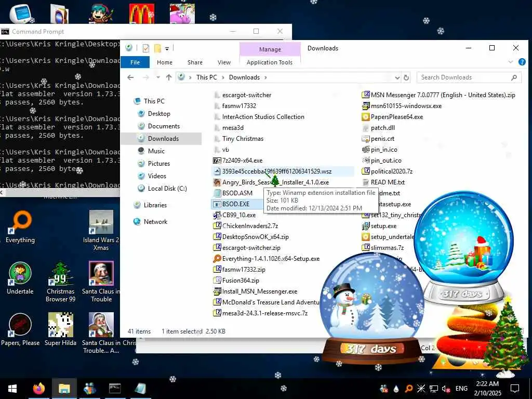Select the 7z2409-x64.exe file icon
This screenshot has height=399, width=532.
click(x=217, y=161)
